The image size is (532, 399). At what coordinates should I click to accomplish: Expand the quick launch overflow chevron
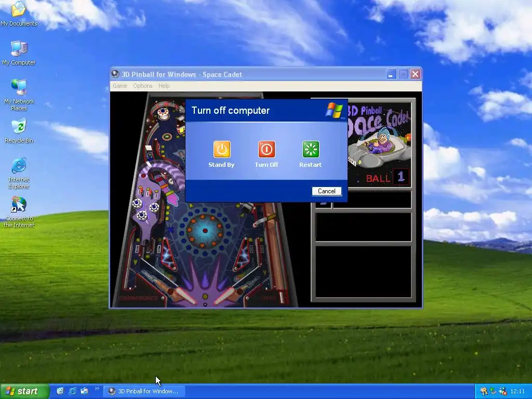[x=97, y=389]
